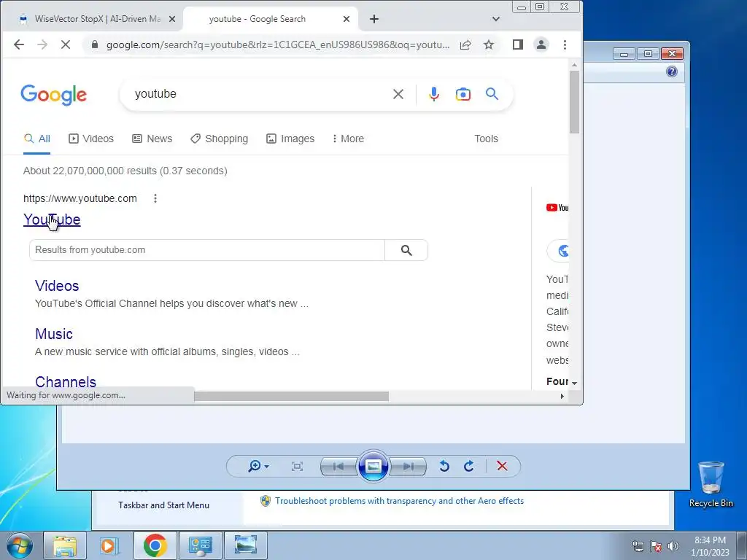This screenshot has height=560, width=747.
Task: Open Troubleshoot problems with transparency link
Action: click(399, 501)
